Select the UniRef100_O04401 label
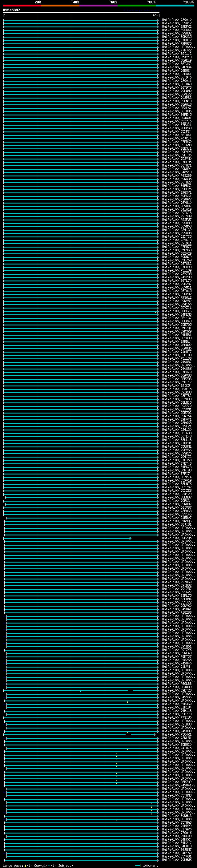Image resolution: width=197 pixels, height=868 pixels. tap(176, 118)
